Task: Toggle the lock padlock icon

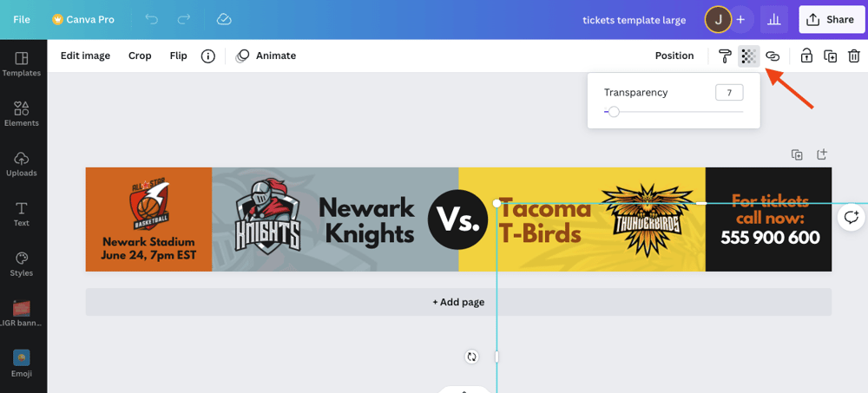Action: [x=806, y=56]
